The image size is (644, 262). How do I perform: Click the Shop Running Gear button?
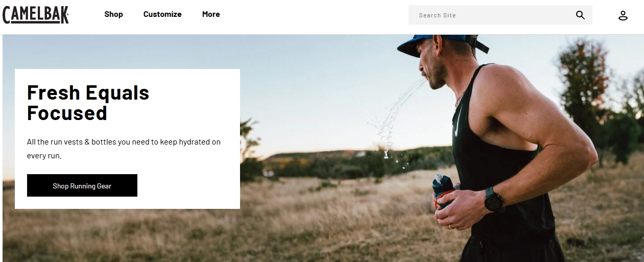[x=82, y=185]
